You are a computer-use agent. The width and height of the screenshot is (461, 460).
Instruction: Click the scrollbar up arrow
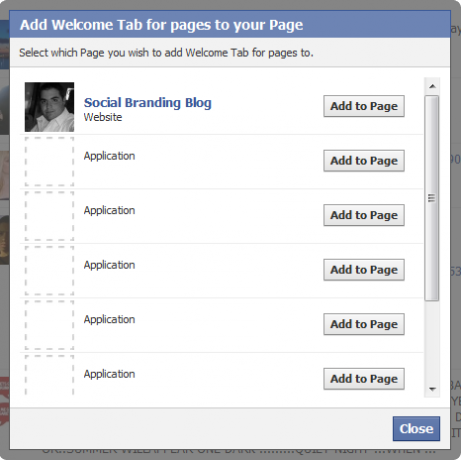click(x=432, y=86)
